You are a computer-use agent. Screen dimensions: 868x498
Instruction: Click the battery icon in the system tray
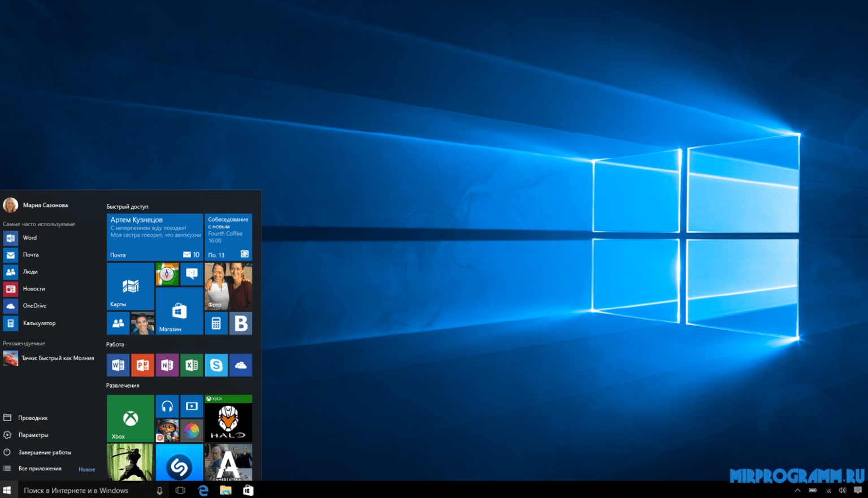tap(813, 490)
